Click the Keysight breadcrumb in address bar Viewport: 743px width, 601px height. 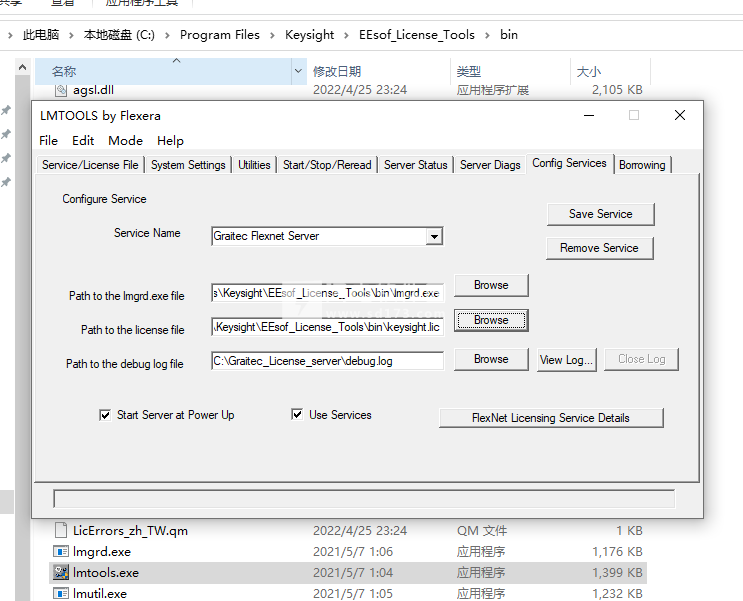coord(309,35)
